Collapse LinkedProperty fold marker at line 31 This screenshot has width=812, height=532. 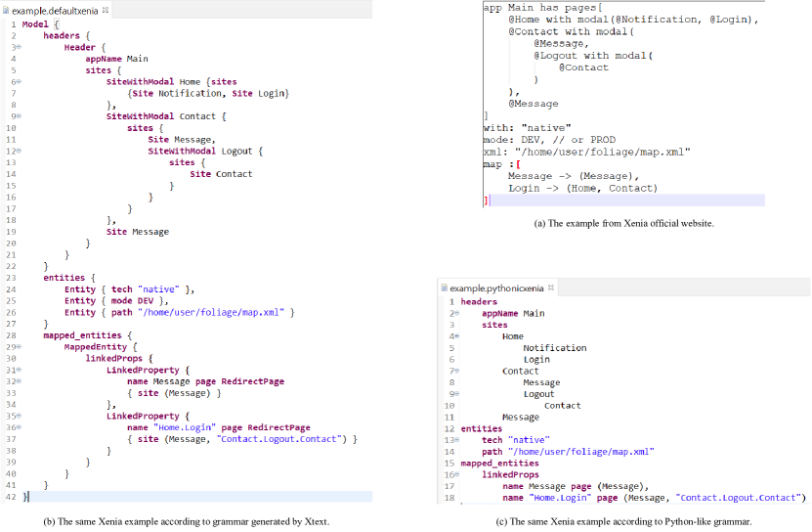(x=20, y=370)
